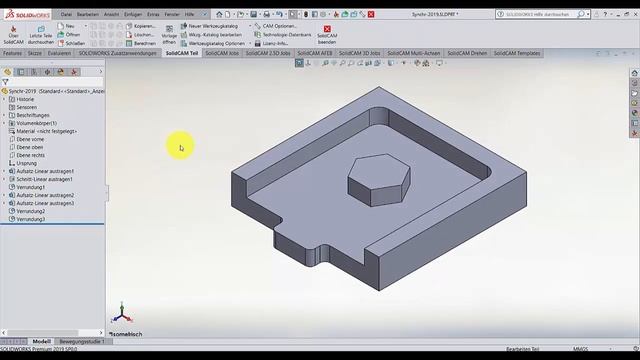Open the Extras menu
The image size is (640, 360).
[x=153, y=14]
